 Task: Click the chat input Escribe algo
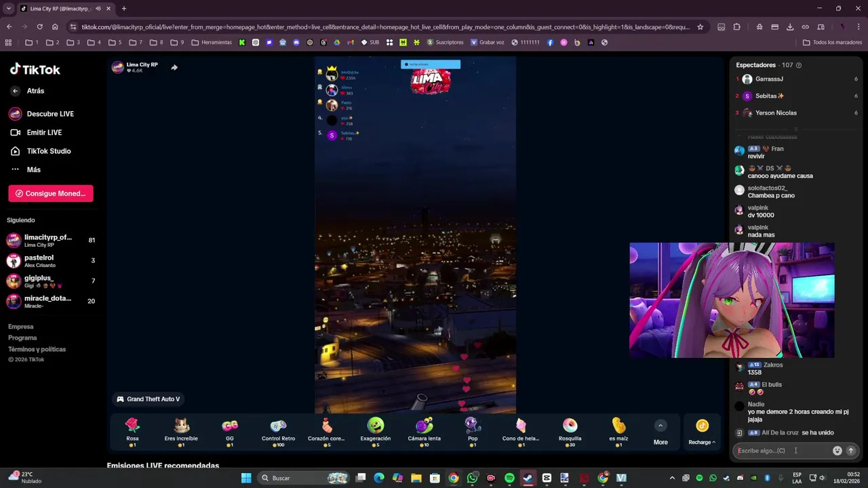(783, 451)
